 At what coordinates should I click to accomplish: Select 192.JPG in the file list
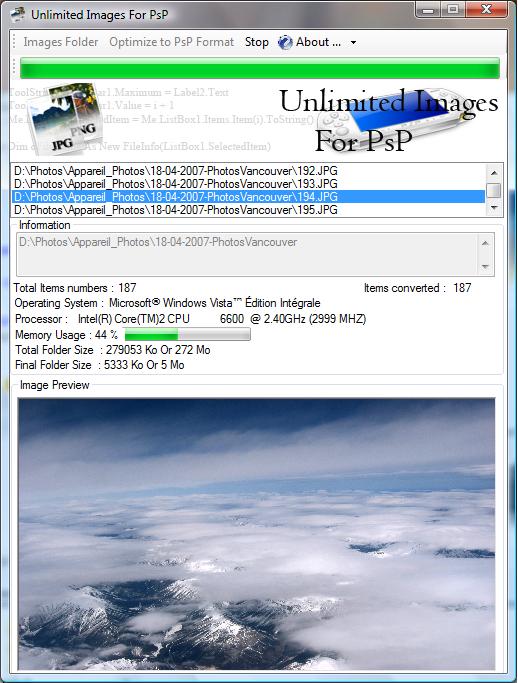[x=248, y=171]
